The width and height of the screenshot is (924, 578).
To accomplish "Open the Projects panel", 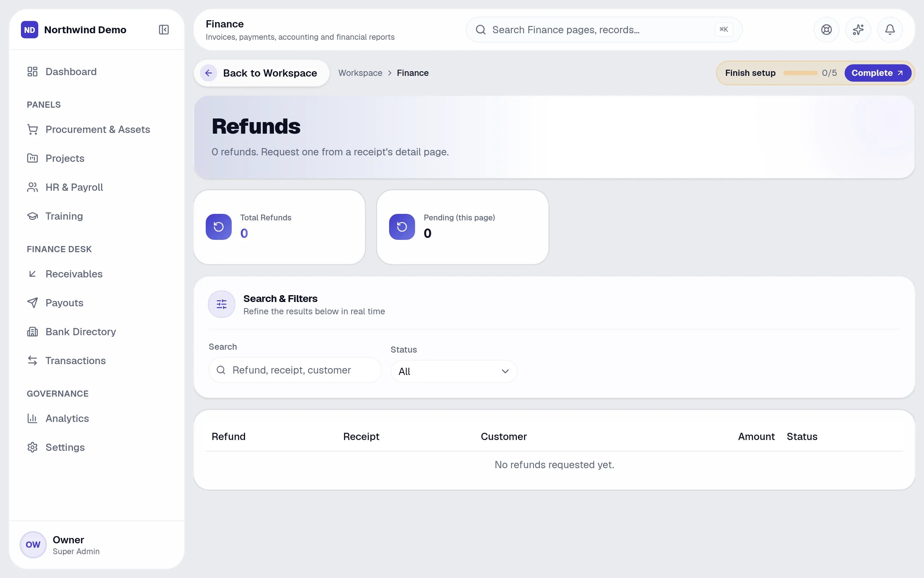I will click(97, 158).
